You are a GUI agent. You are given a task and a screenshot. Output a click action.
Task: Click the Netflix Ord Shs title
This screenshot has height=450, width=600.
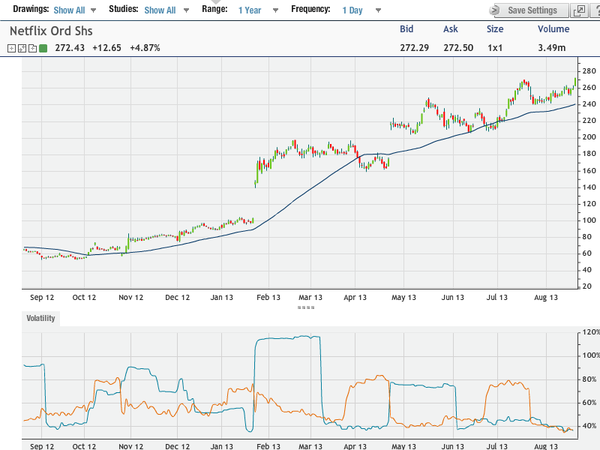pos(51,31)
